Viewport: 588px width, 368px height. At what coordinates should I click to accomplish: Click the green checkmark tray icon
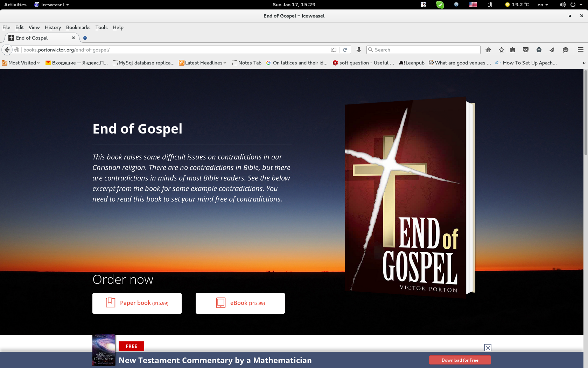[440, 5]
